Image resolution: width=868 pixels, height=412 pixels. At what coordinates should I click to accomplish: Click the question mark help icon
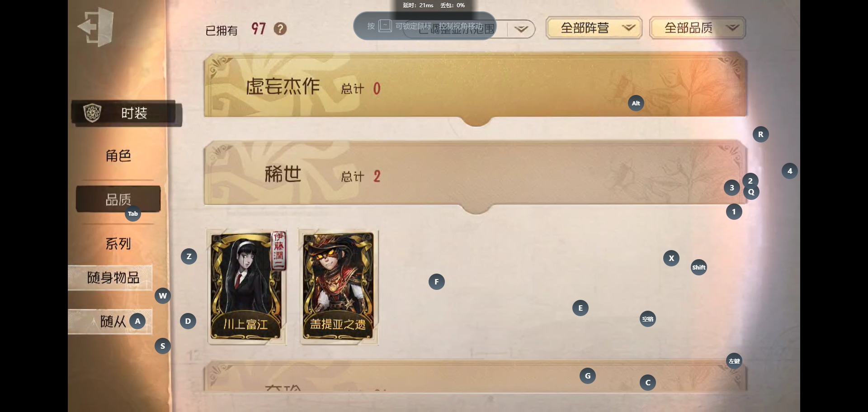tap(280, 29)
